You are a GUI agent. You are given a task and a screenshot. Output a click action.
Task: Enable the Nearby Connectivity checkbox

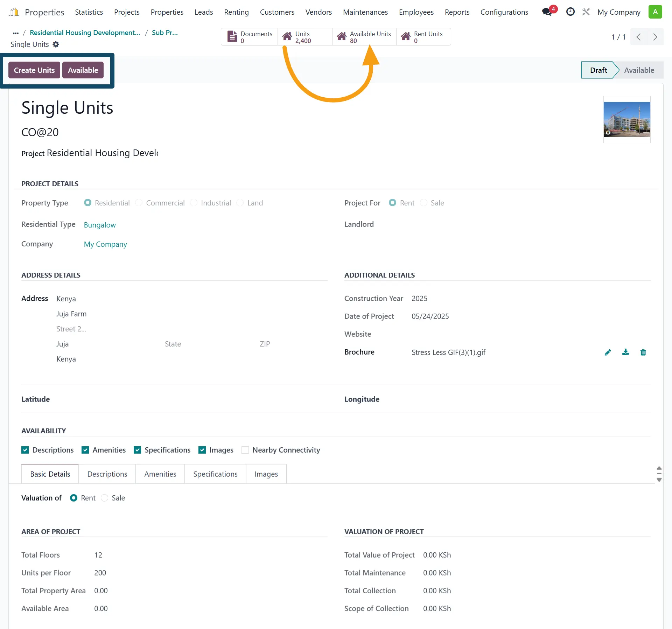click(x=245, y=450)
